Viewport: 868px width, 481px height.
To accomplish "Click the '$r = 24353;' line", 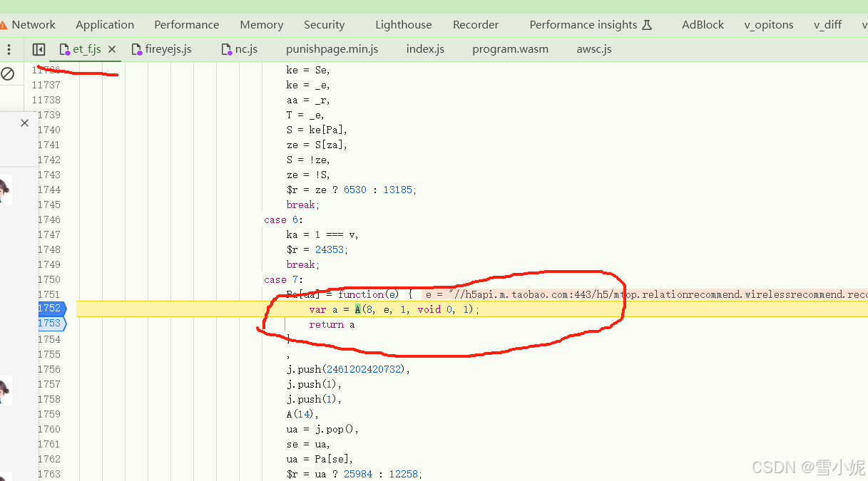I will tap(317, 249).
